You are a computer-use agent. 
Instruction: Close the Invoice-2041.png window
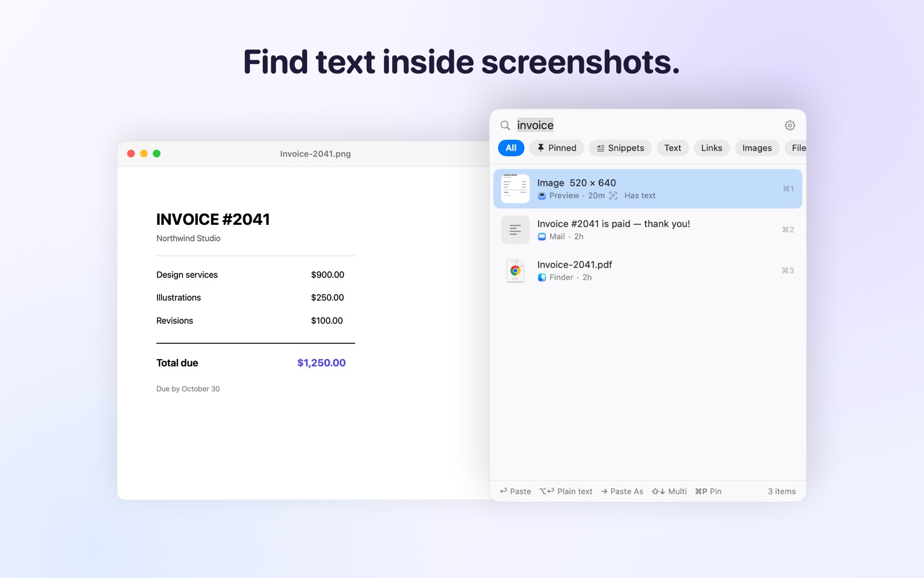coord(131,154)
